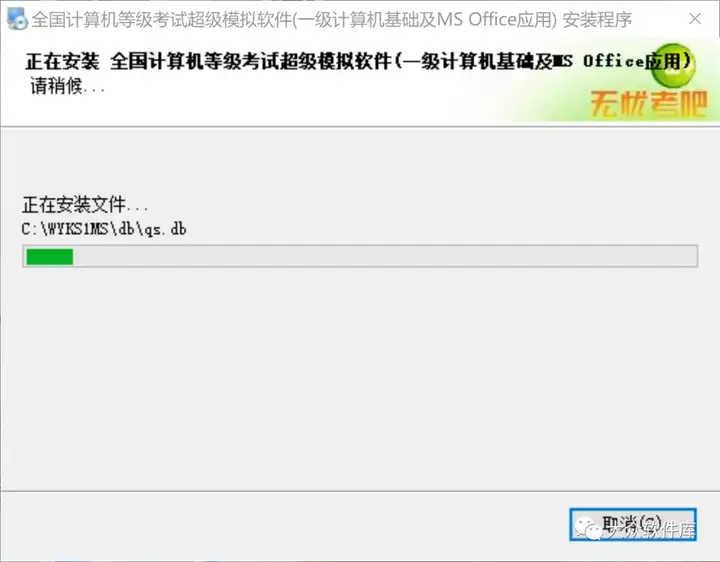Viewport: 720px width, 562px height.
Task: Click the bold 正在安装 heading text
Action: pos(62,62)
